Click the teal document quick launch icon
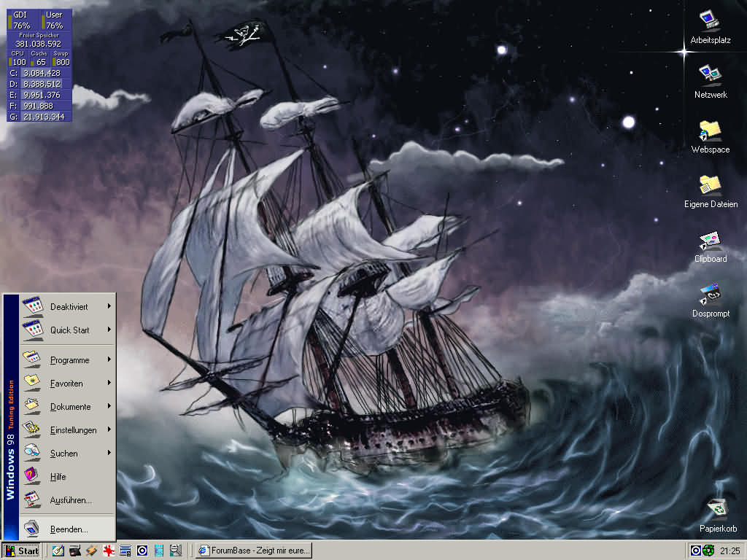This screenshot has width=747, height=560. (x=159, y=551)
